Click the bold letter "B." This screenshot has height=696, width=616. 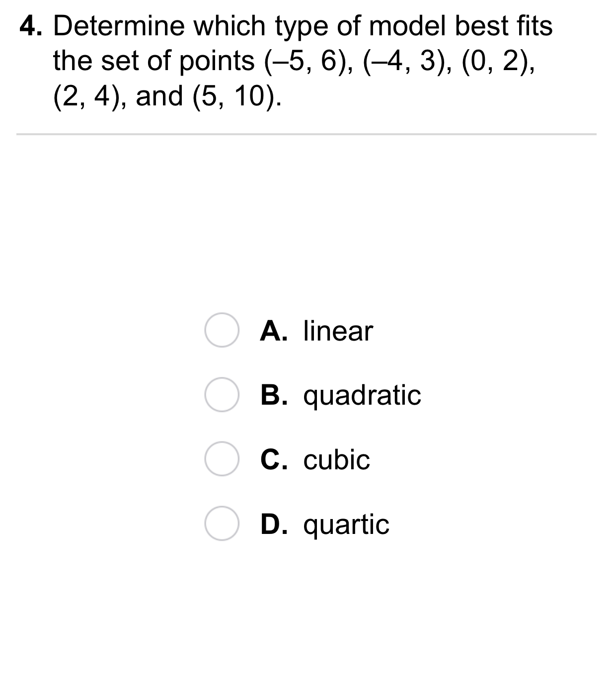point(274,395)
